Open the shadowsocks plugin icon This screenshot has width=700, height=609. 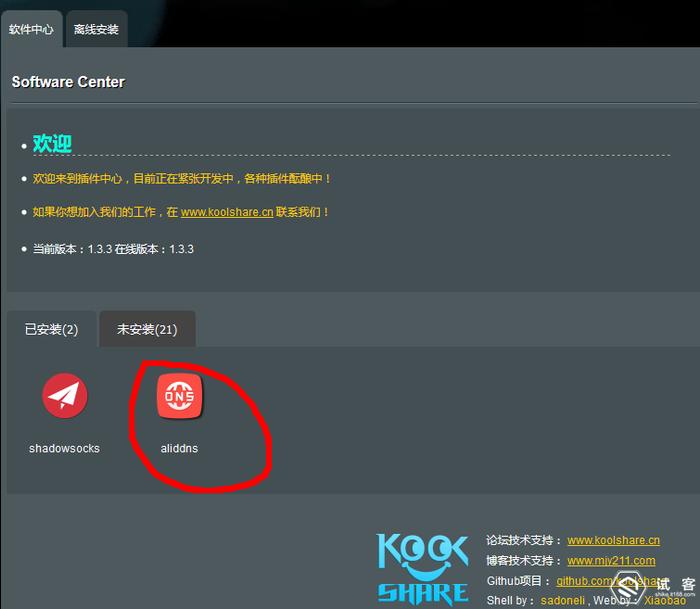pos(65,396)
